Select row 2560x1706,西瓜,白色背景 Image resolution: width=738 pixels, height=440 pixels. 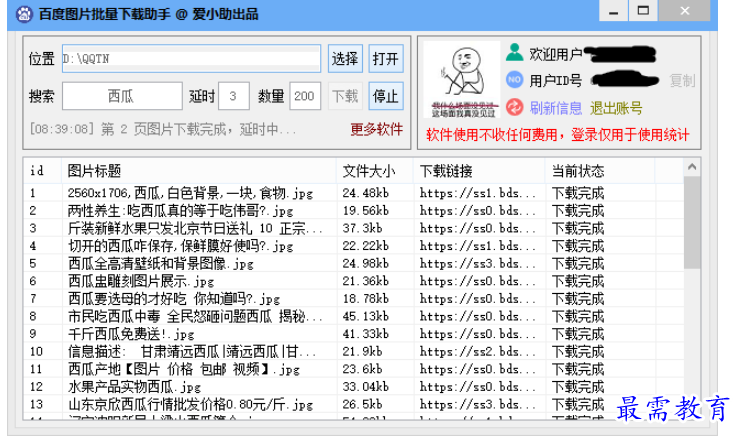click(354, 193)
